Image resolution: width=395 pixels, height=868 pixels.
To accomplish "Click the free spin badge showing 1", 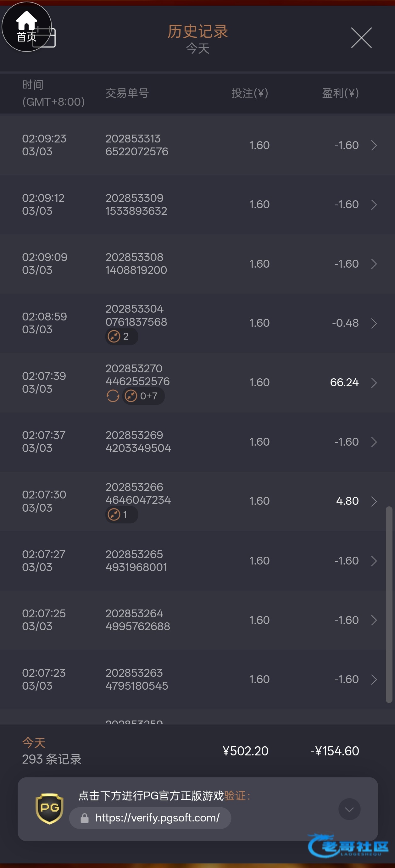I will coord(121,515).
